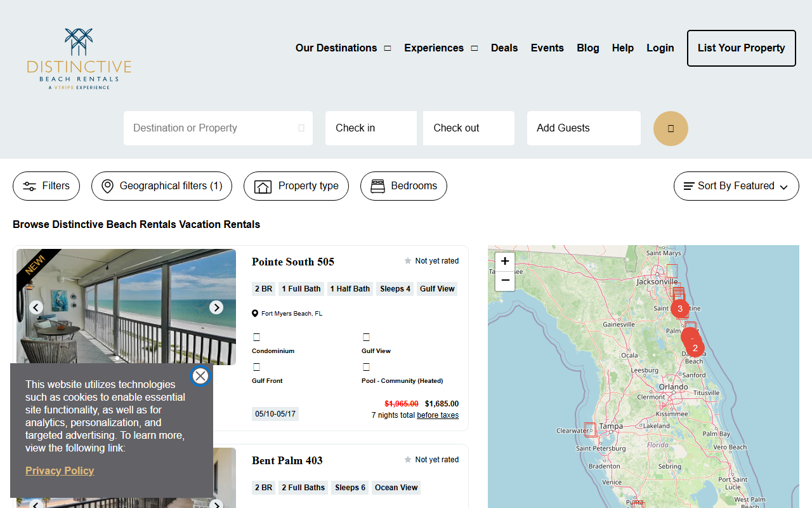Close the cookie notice banner
Viewport: 812px width, 508px height.
click(x=200, y=376)
